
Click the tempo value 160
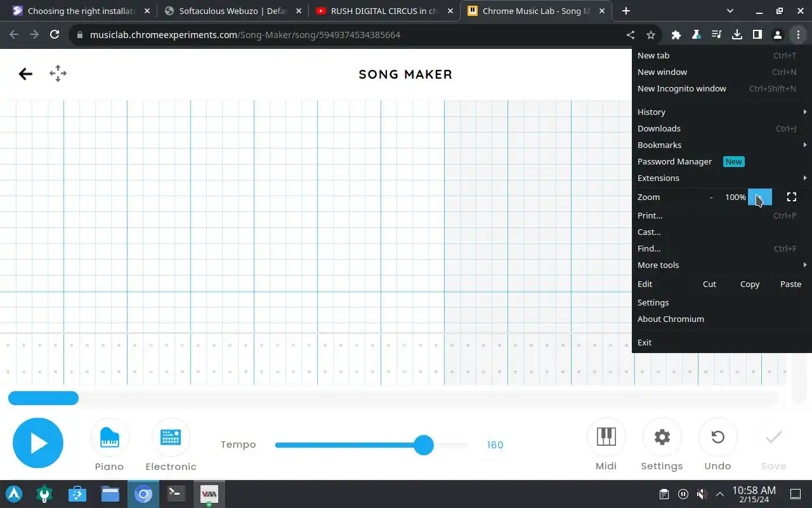tap(495, 444)
